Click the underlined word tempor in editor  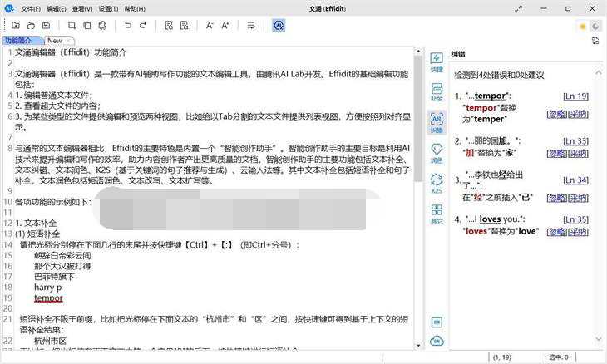click(48, 298)
